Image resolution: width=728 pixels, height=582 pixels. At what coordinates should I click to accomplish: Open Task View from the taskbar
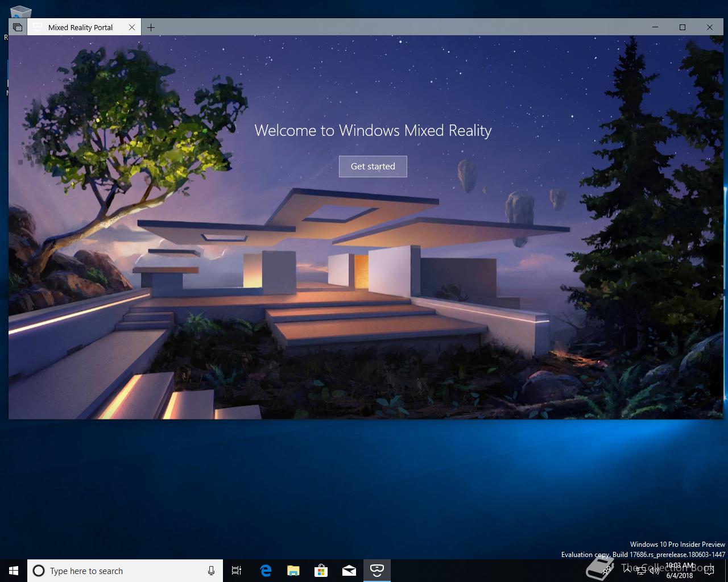[x=237, y=571]
